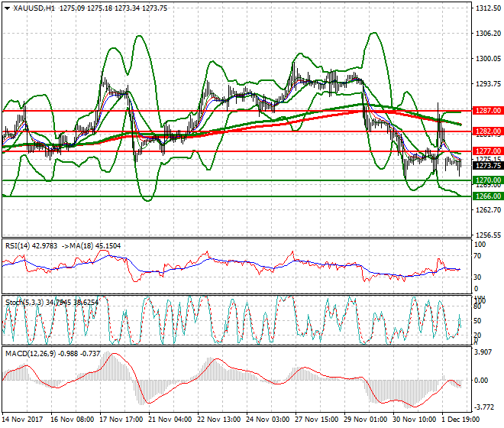Viewport: 504px width, 428px height.
Task: Click the triangle arrow beside XAUUSD,H1
Action: pyautogui.click(x=7, y=8)
